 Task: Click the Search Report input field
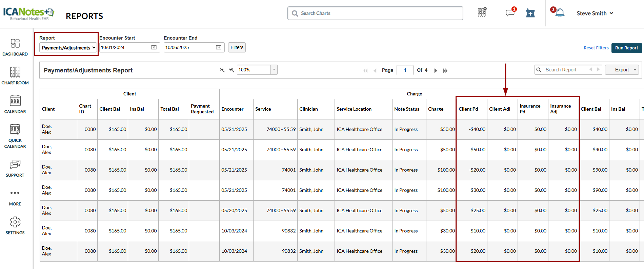(568, 70)
